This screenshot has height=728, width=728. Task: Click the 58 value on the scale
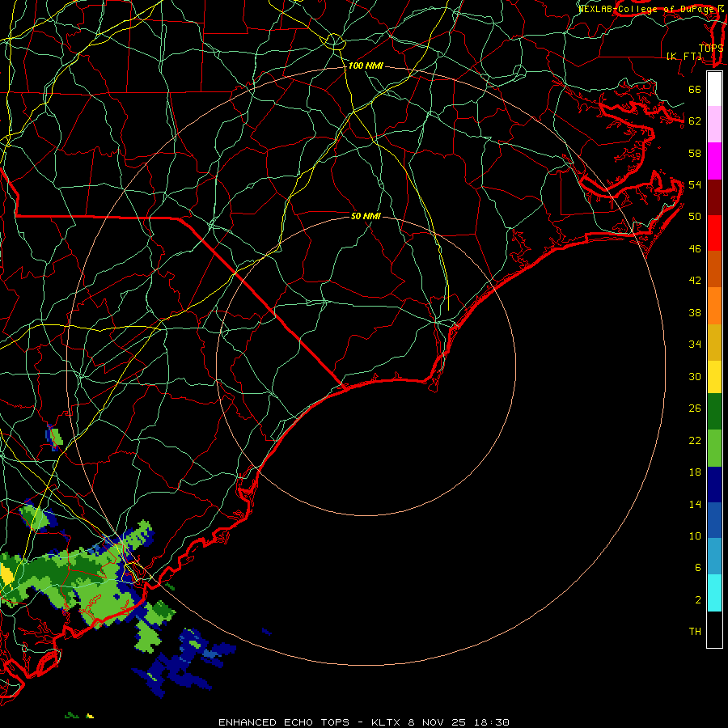tap(695, 153)
